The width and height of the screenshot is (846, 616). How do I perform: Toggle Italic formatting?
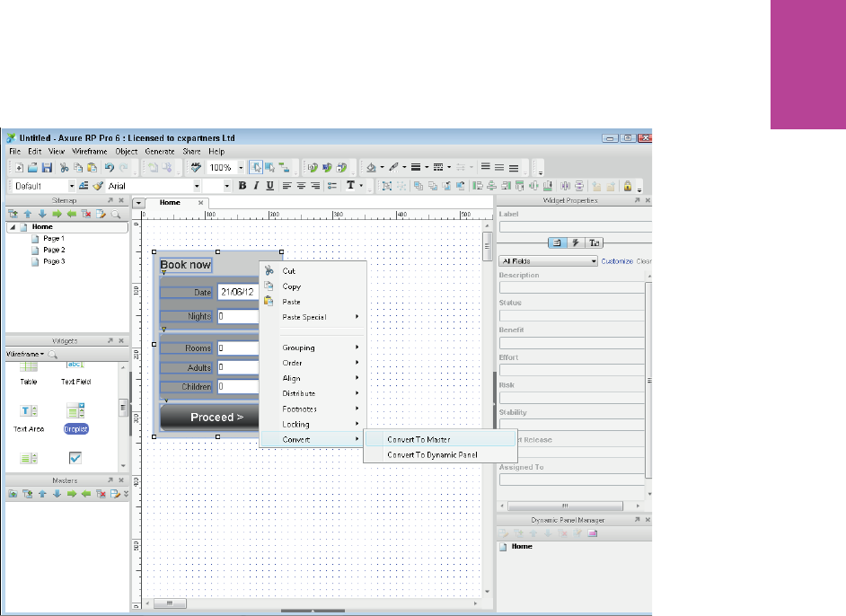[256, 186]
